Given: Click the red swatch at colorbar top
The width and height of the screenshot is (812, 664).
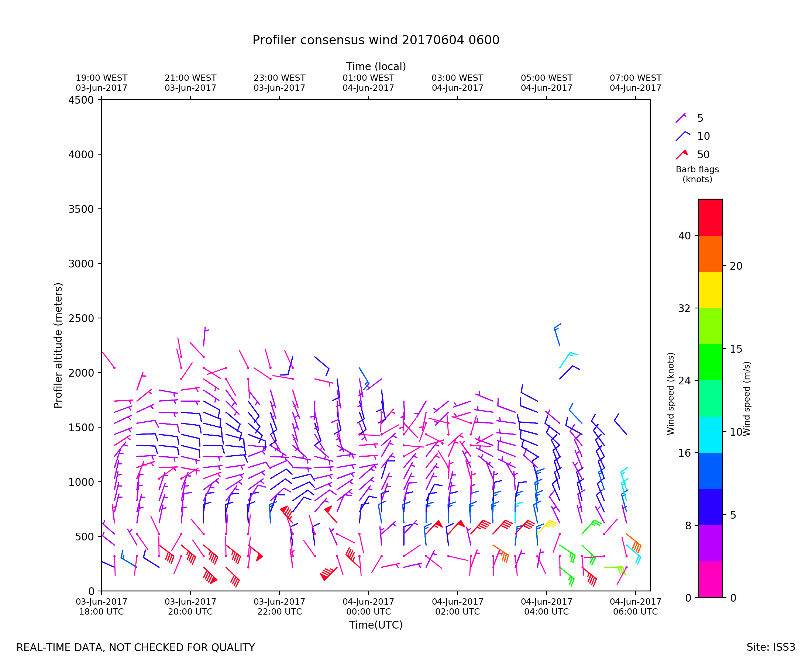Looking at the screenshot, I should coord(710,217).
